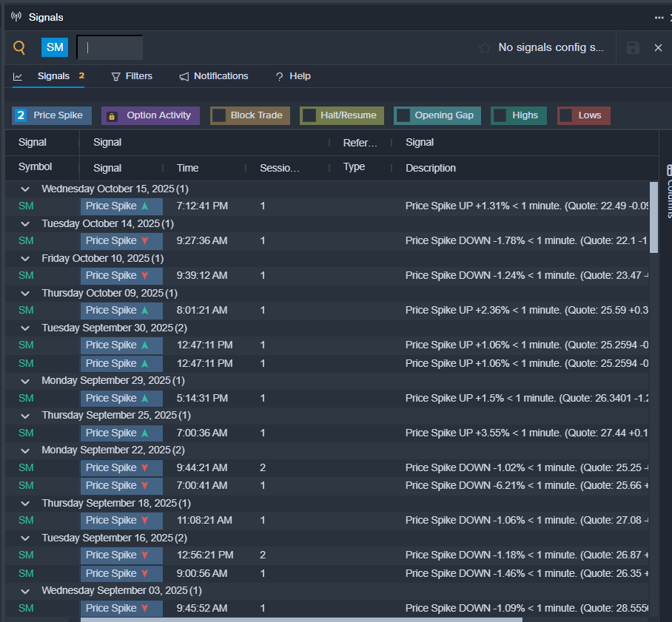
Task: Click the star favorite config icon
Action: click(x=485, y=47)
